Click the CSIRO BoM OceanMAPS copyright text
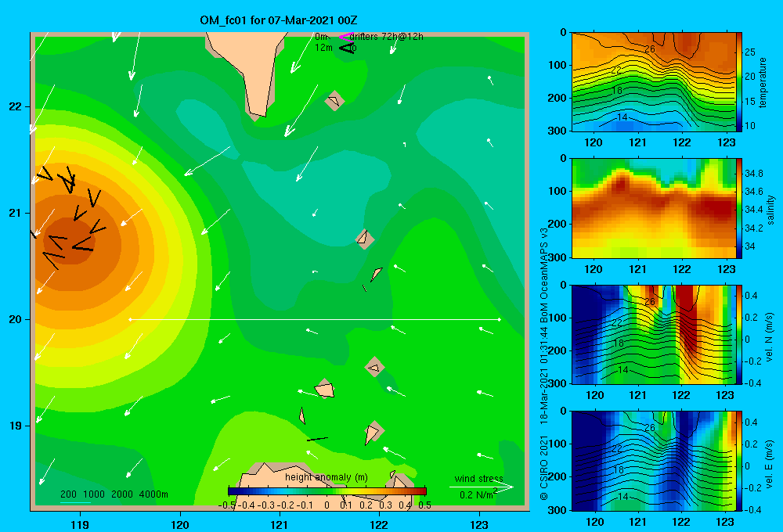This screenshot has width=783, height=532. (x=544, y=364)
